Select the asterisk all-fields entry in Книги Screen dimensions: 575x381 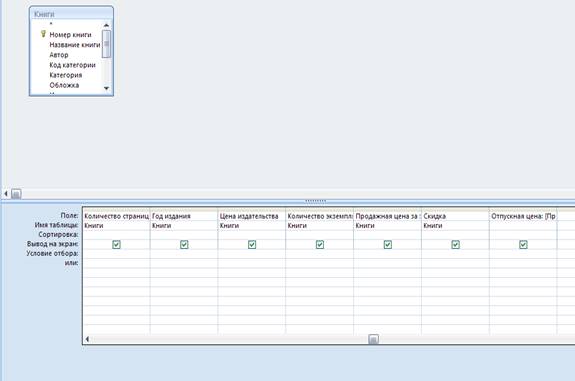pos(51,24)
